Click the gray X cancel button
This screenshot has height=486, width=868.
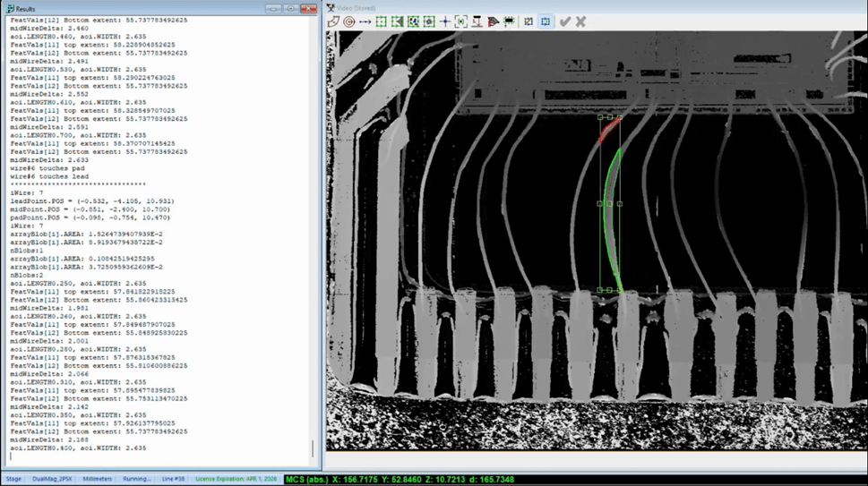[x=580, y=21]
